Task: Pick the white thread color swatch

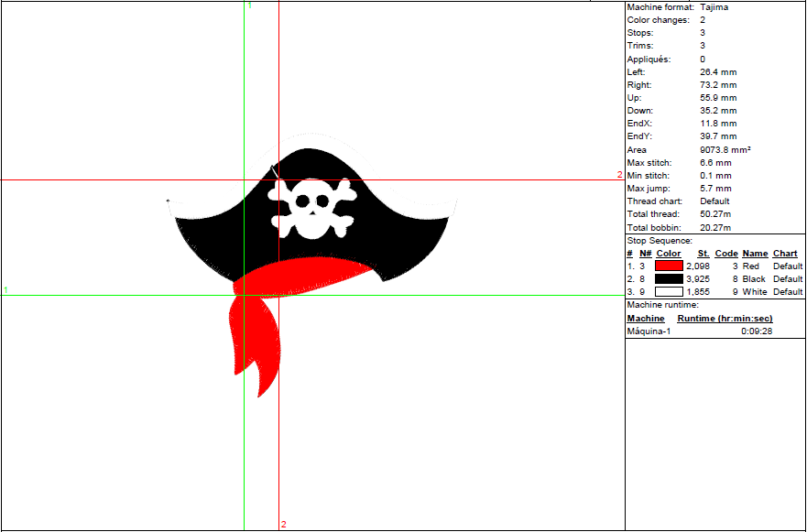Action: [669, 291]
